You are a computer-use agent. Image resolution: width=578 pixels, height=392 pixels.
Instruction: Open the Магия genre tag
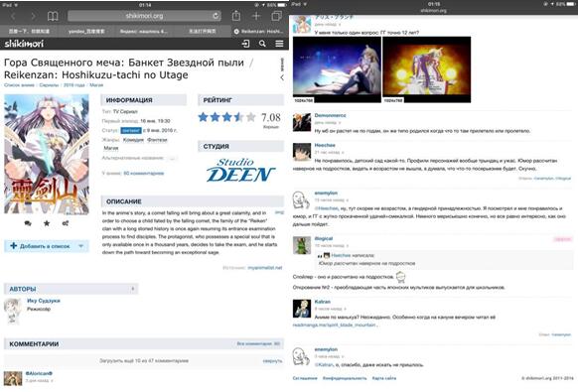(111, 148)
